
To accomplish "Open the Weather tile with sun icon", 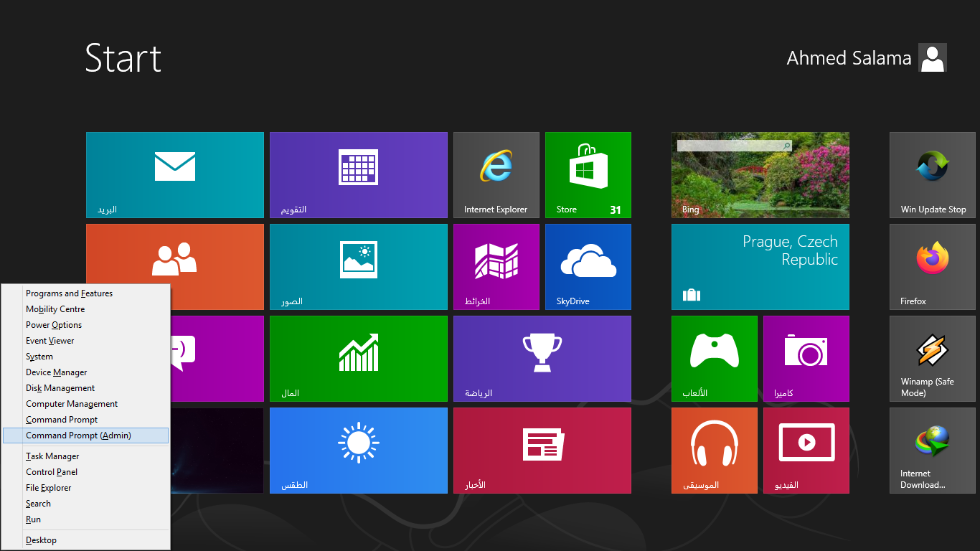I will tap(359, 451).
